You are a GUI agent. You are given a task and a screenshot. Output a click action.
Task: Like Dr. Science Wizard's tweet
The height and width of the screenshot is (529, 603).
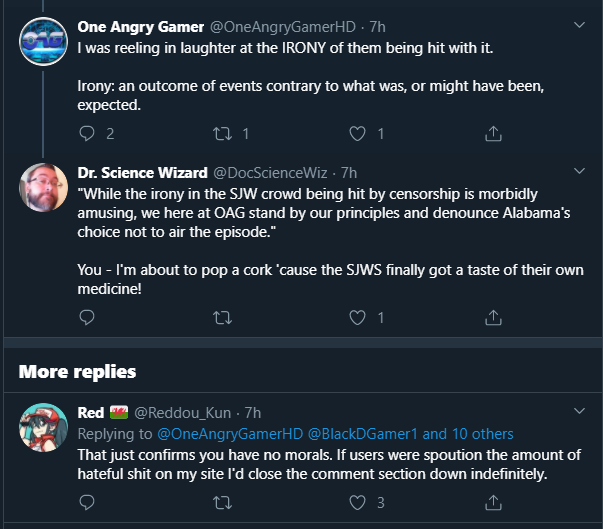tap(357, 318)
